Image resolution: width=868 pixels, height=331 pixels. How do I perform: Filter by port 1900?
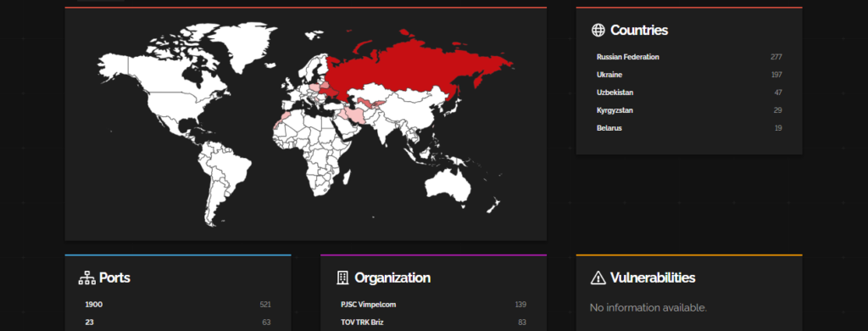pos(93,305)
